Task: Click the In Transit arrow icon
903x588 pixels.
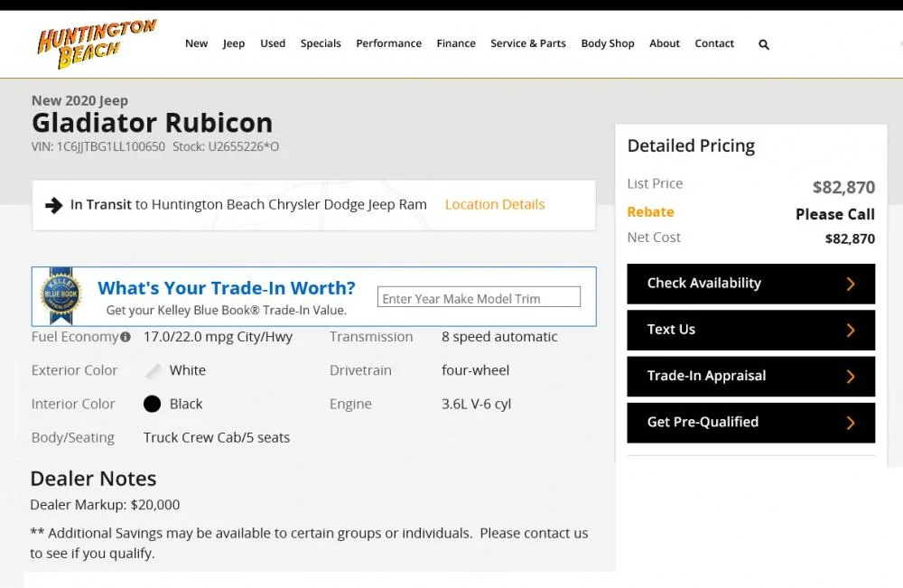Action: (53, 205)
